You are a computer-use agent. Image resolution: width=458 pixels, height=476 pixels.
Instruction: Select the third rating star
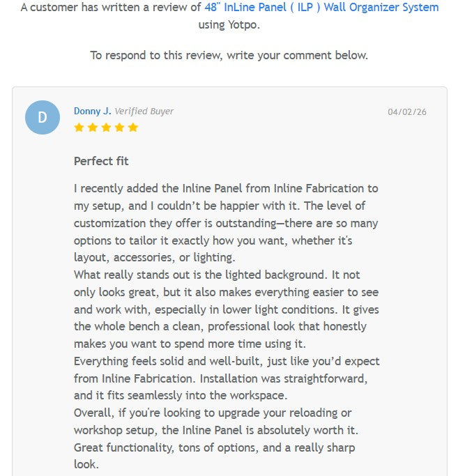tap(106, 128)
